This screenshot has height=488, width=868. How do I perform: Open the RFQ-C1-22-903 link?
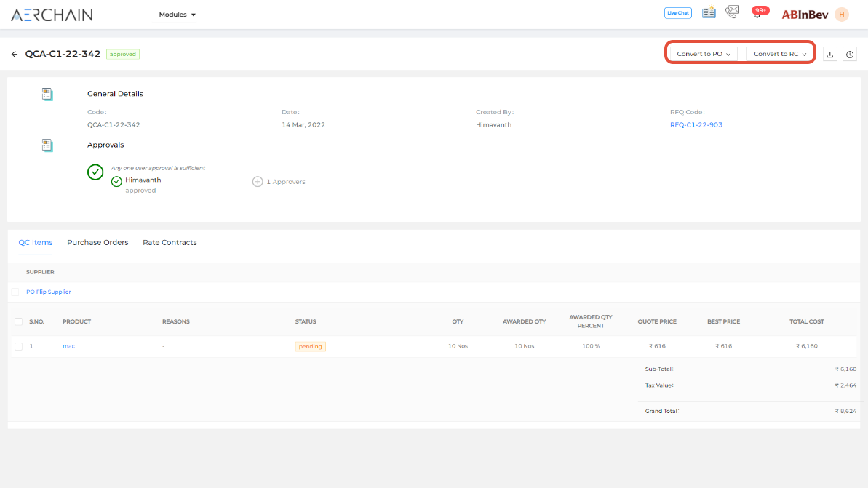coord(696,125)
